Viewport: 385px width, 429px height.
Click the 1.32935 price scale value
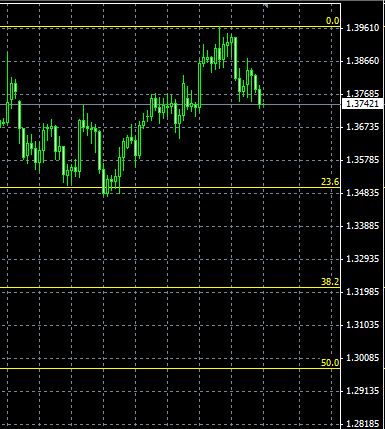(x=363, y=259)
